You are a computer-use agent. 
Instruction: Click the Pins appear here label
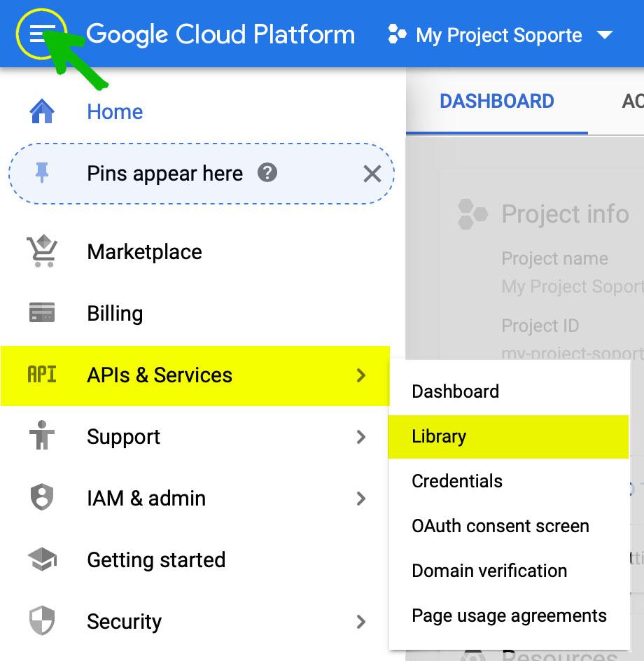point(164,174)
